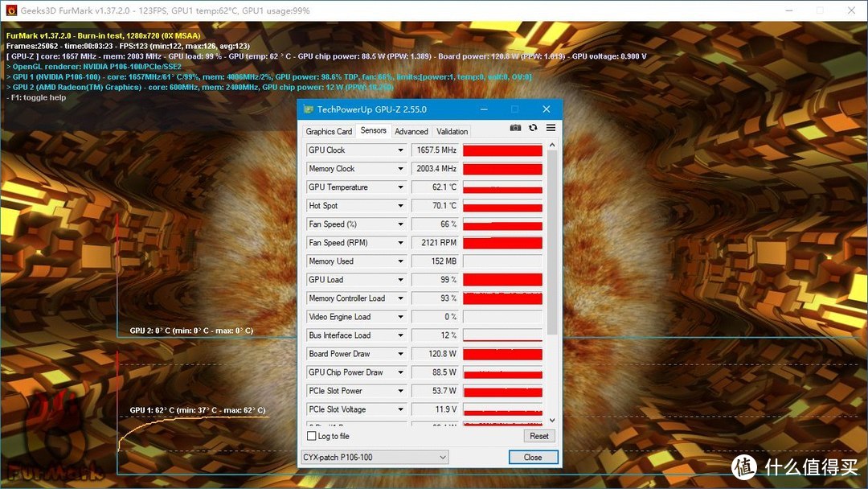Close the FurMark window
This screenshot has height=489, width=868.
click(x=852, y=10)
